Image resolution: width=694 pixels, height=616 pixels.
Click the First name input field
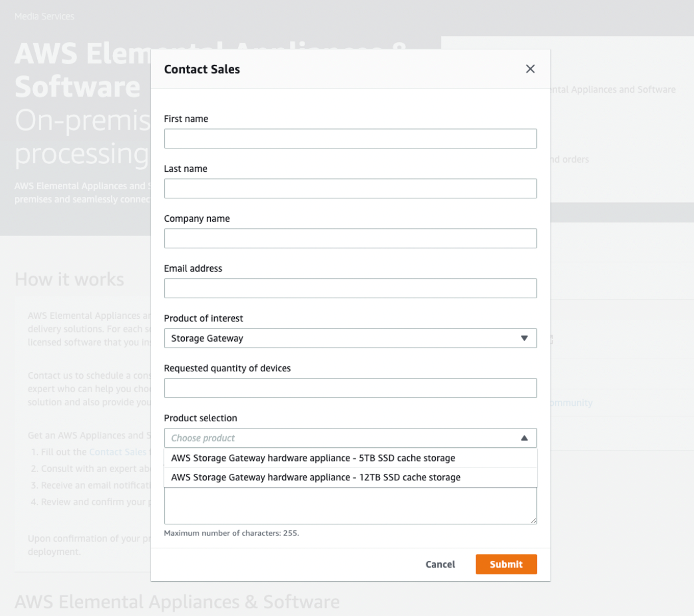350,138
